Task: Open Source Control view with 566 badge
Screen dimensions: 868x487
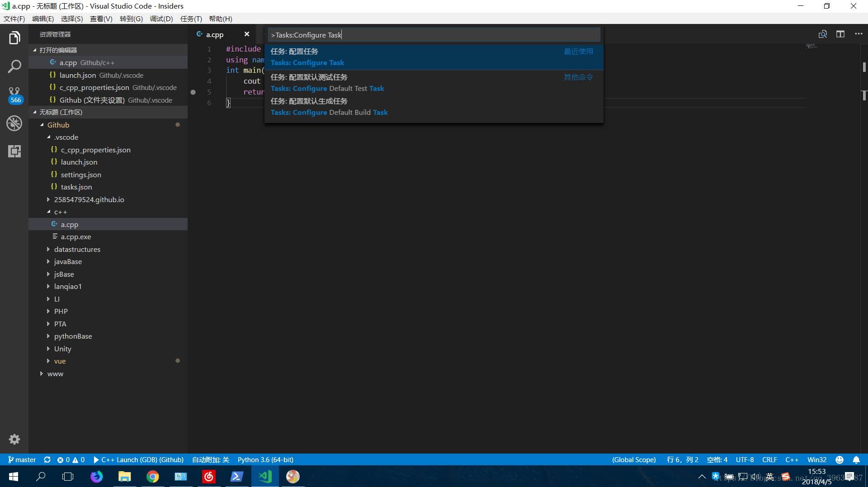Action: (x=14, y=95)
